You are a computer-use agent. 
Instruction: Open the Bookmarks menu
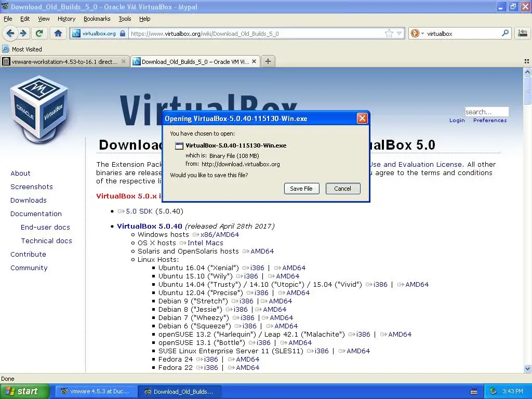97,19
